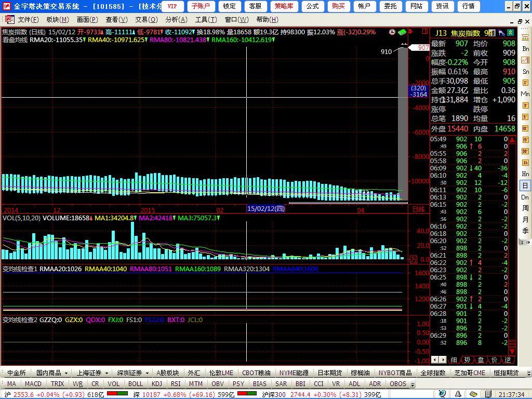Click the green double-arrow icon in quote header
532x399 pixels.
(511, 33)
